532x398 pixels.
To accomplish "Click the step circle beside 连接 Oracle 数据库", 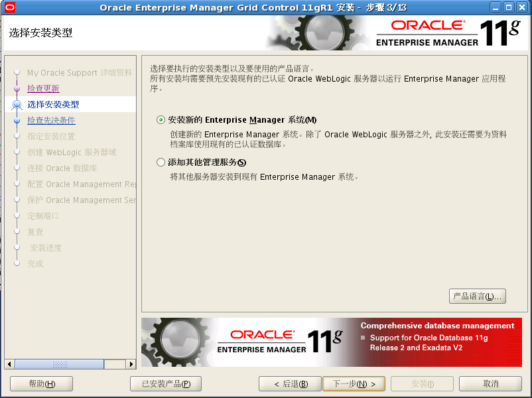I will pos(18,168).
